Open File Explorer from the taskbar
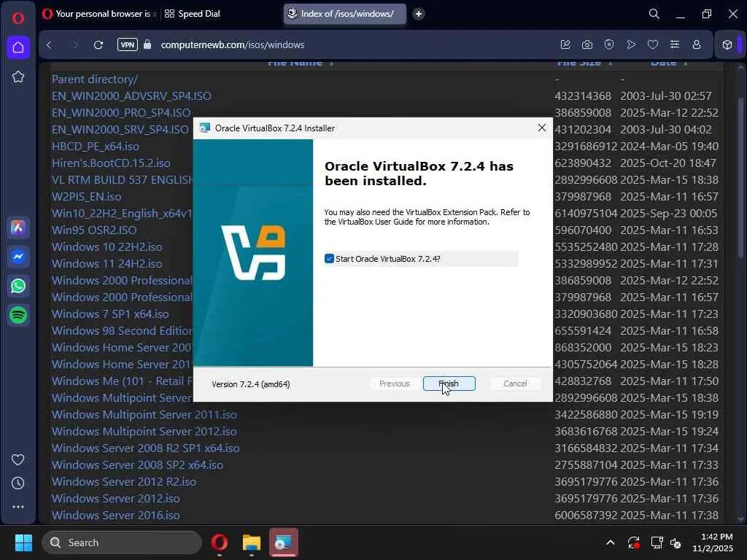 point(252,542)
